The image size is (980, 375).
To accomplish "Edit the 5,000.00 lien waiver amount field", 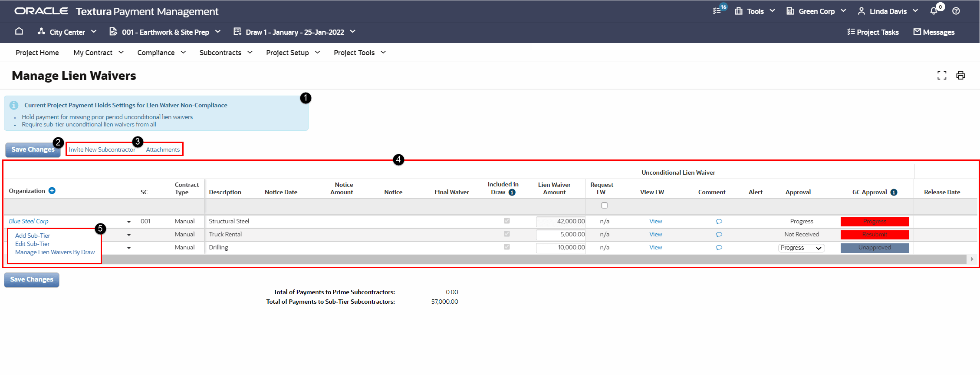I will pos(561,235).
